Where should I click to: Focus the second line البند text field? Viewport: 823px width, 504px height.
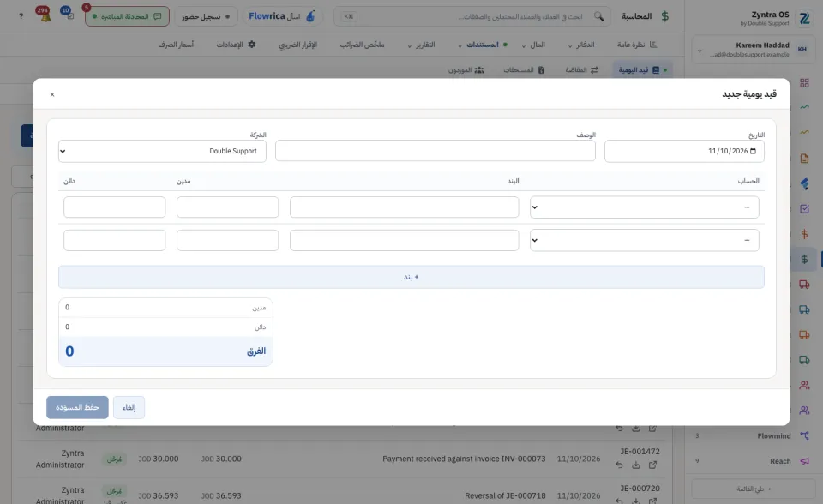404,241
